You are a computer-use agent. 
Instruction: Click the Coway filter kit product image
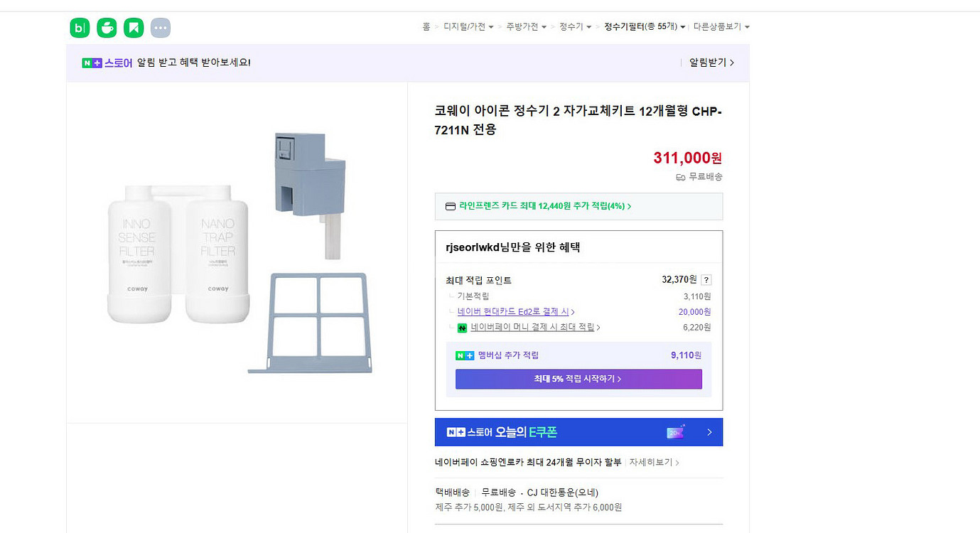pos(237,252)
